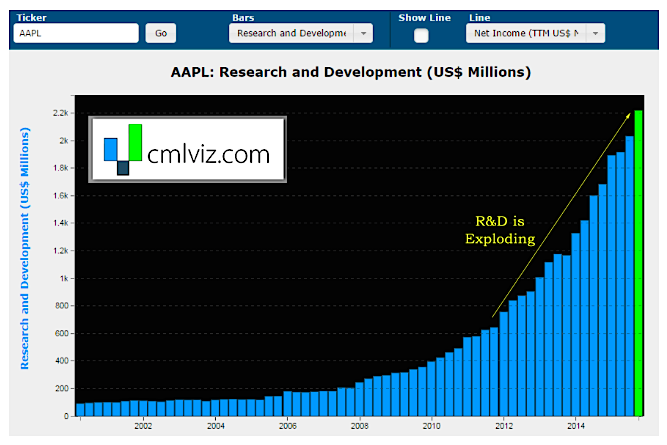Click the Ticker label
The width and height of the screenshot is (667, 445).
click(31, 17)
